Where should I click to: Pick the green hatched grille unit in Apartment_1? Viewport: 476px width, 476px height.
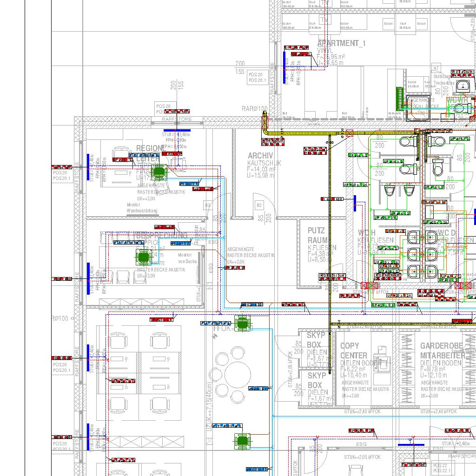pyautogui.click(x=399, y=99)
